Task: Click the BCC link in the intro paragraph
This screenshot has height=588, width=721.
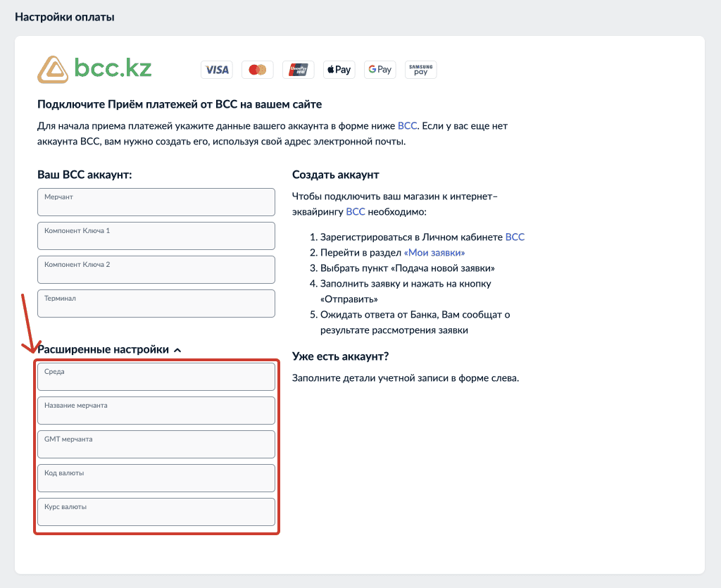Action: point(407,126)
